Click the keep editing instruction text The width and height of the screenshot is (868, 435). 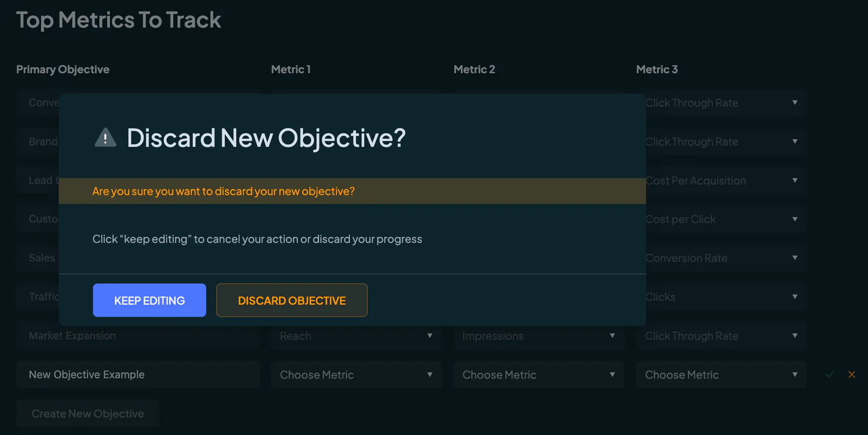(x=257, y=239)
